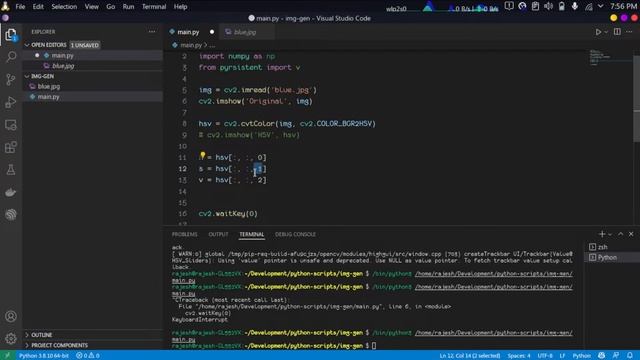
Task: Switch to the Debug Console tab
Action: 295,234
